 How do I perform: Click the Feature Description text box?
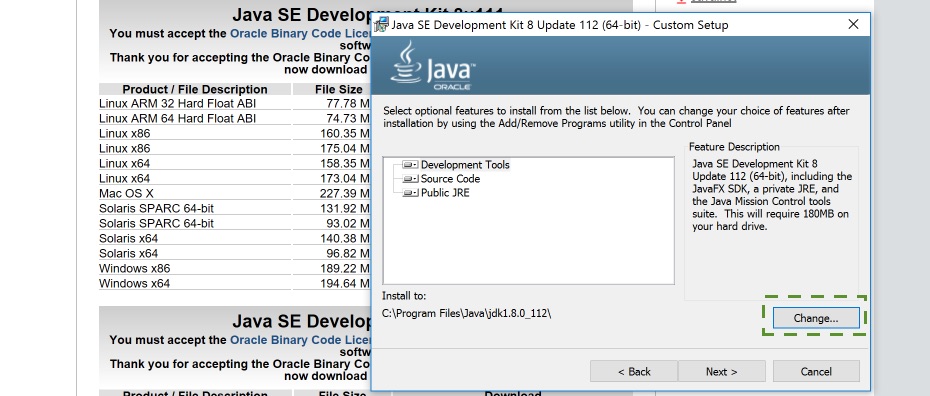(x=772, y=223)
